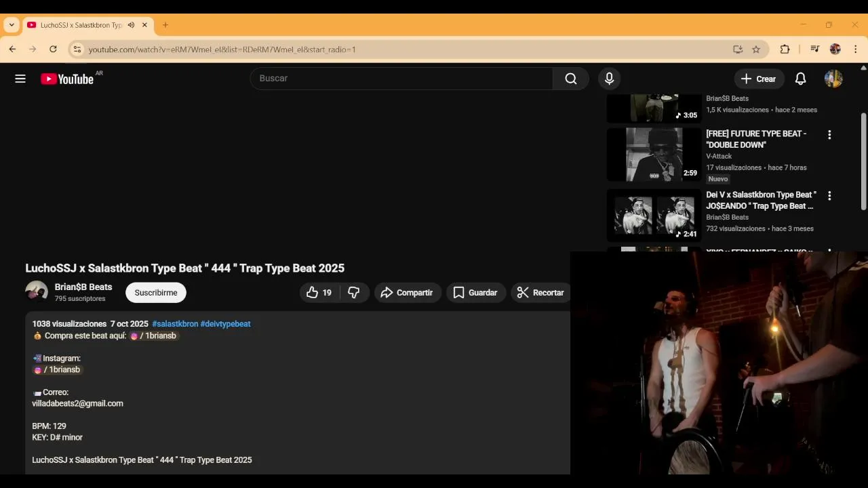Play Dei V JO$EANDO thumbnail
This screenshot has height=488, width=868.
tap(654, 215)
